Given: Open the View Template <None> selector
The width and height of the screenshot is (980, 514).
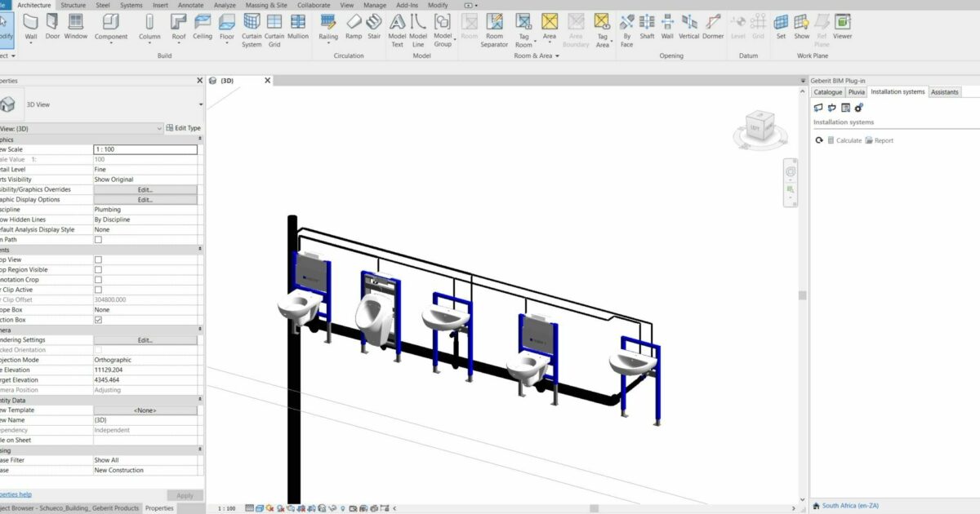Looking at the screenshot, I should click(145, 410).
